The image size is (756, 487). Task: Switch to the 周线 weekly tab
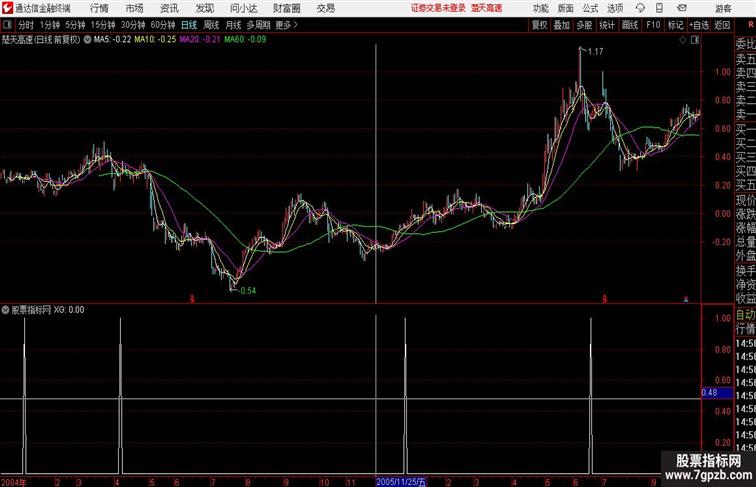click(211, 25)
